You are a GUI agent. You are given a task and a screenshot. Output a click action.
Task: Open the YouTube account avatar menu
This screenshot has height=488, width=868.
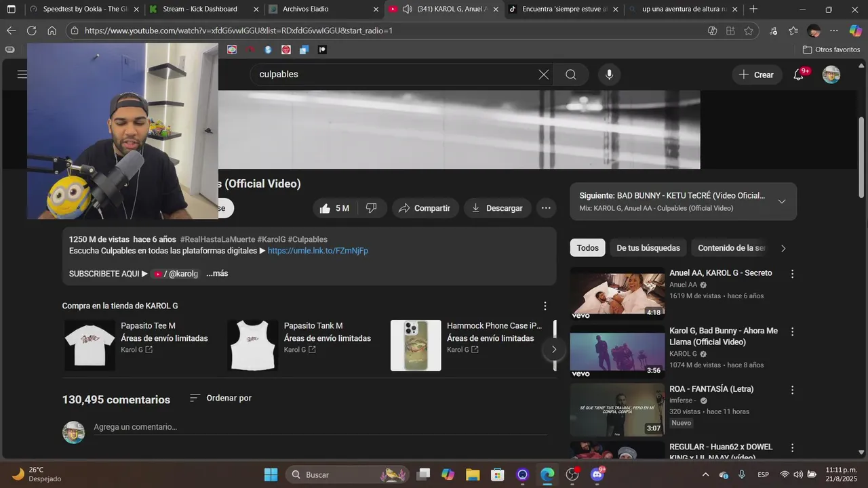(x=831, y=75)
